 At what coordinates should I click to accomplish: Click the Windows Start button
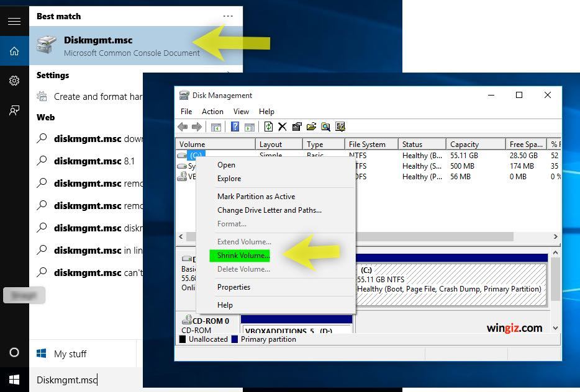tap(14, 380)
